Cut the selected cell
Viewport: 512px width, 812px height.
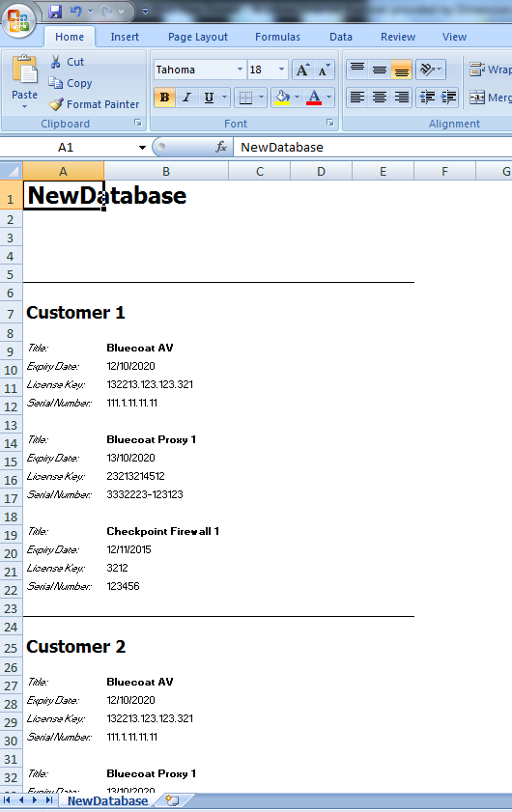[x=68, y=62]
